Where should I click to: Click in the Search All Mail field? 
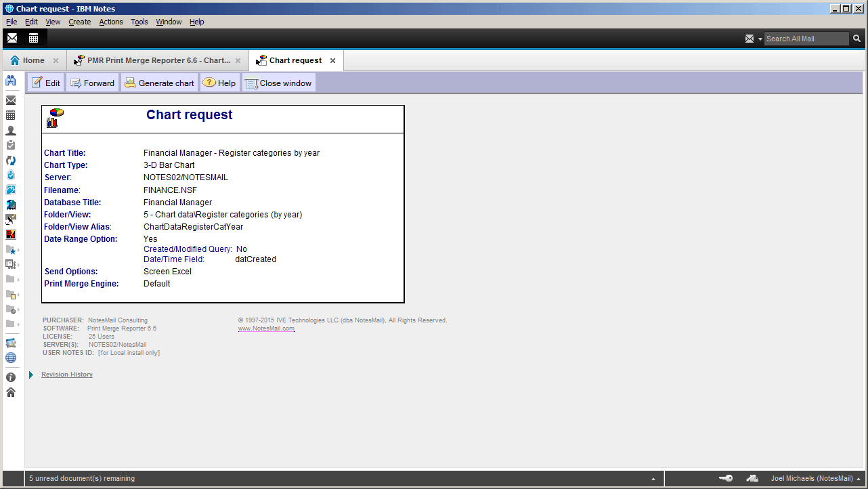tap(805, 39)
